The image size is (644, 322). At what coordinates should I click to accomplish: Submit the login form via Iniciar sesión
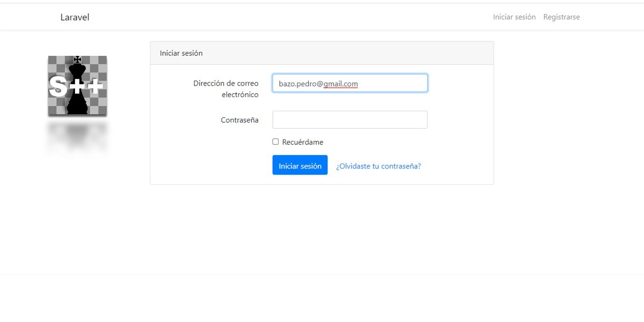[x=299, y=165]
